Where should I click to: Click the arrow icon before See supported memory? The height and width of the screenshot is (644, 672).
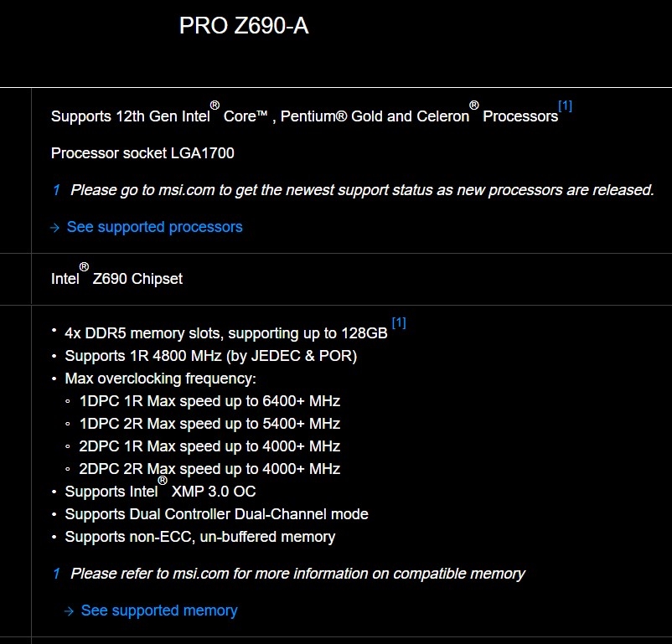click(x=70, y=611)
